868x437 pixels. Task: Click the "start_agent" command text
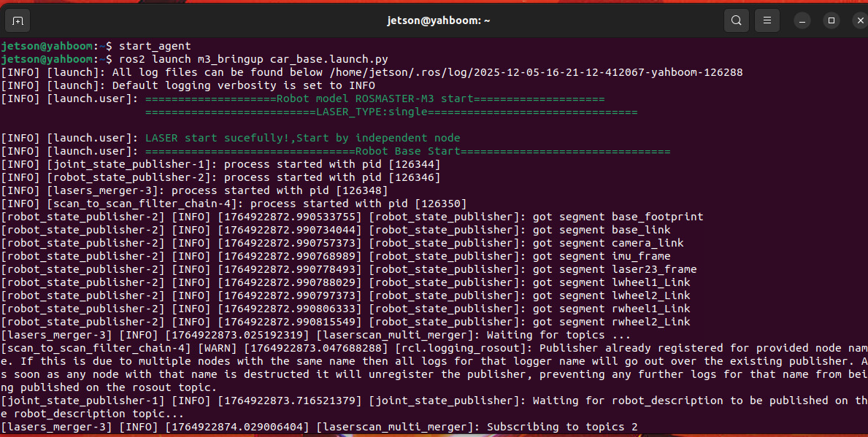click(x=155, y=46)
